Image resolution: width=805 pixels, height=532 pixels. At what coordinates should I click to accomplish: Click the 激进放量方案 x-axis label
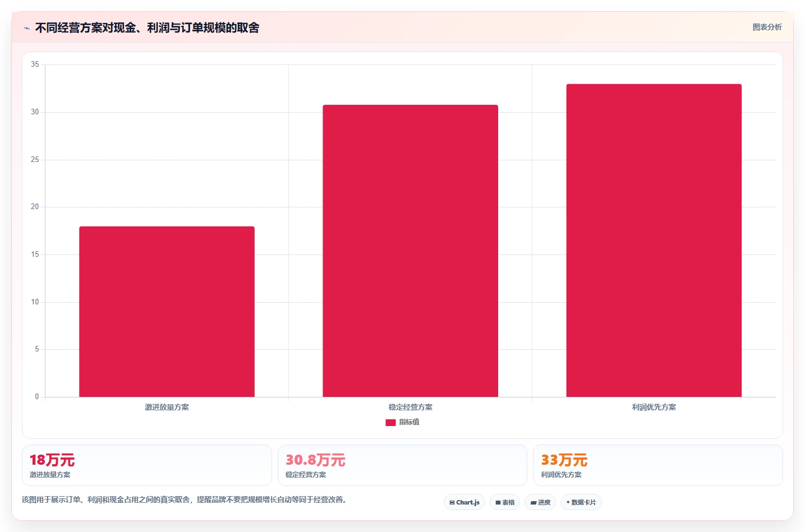(x=167, y=407)
